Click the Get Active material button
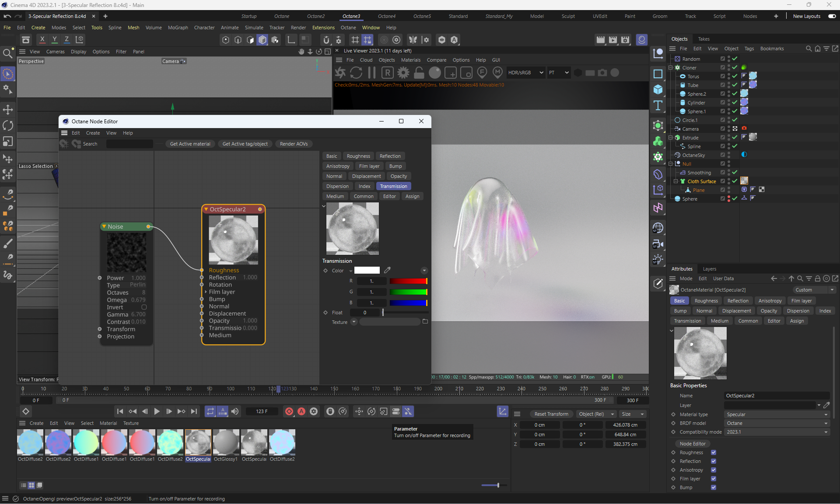This screenshot has height=504, width=840. tap(190, 144)
